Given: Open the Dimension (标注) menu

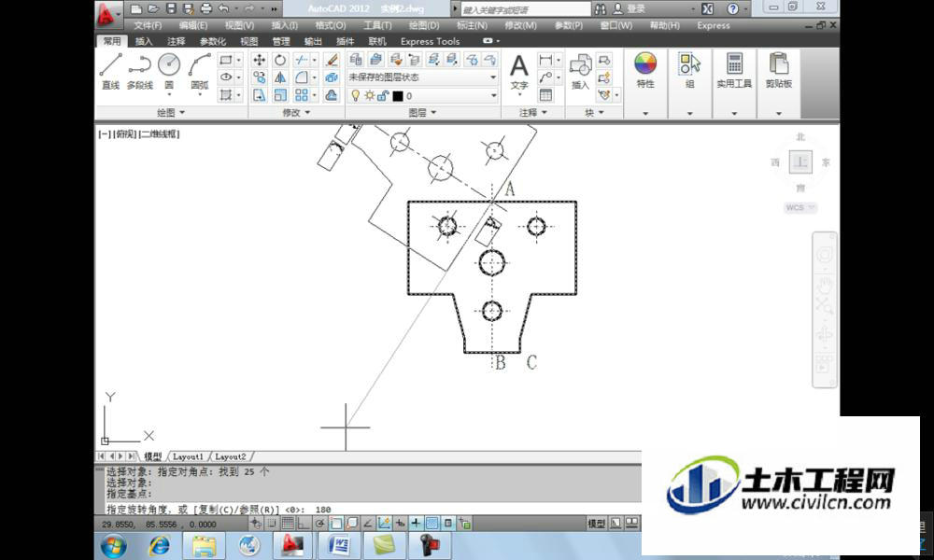Looking at the screenshot, I should 471,25.
